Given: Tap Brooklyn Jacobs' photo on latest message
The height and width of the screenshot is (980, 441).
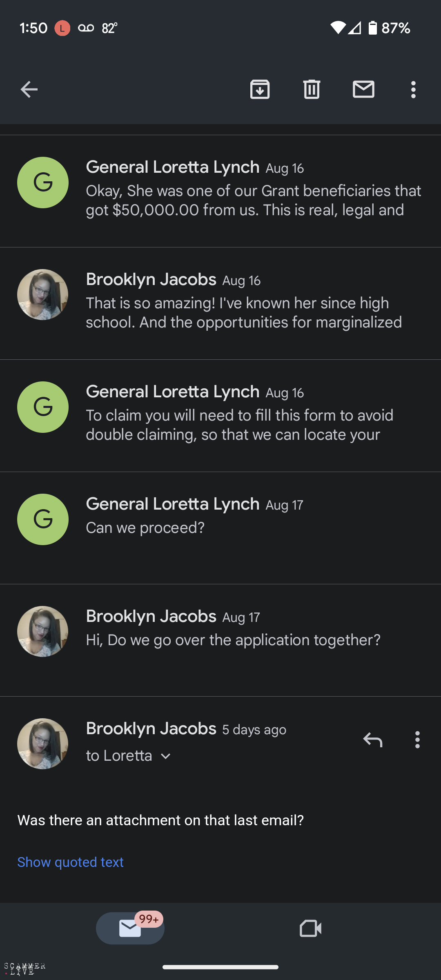Looking at the screenshot, I should coord(42,744).
